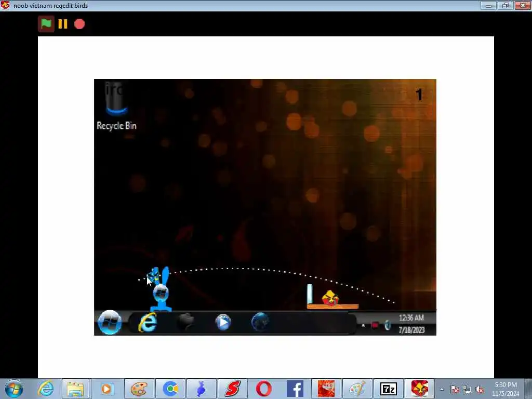The image size is (532, 399).
Task: Open the paint palette app on the taskbar
Action: (x=139, y=389)
